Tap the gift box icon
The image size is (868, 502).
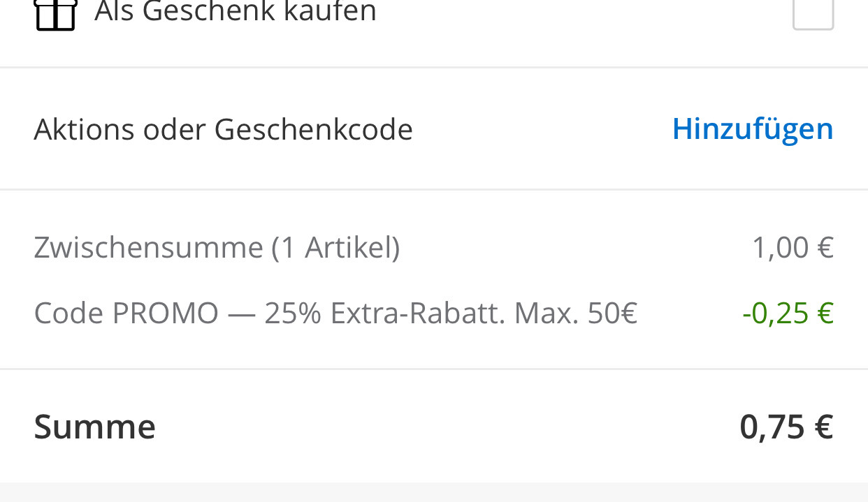click(x=55, y=14)
